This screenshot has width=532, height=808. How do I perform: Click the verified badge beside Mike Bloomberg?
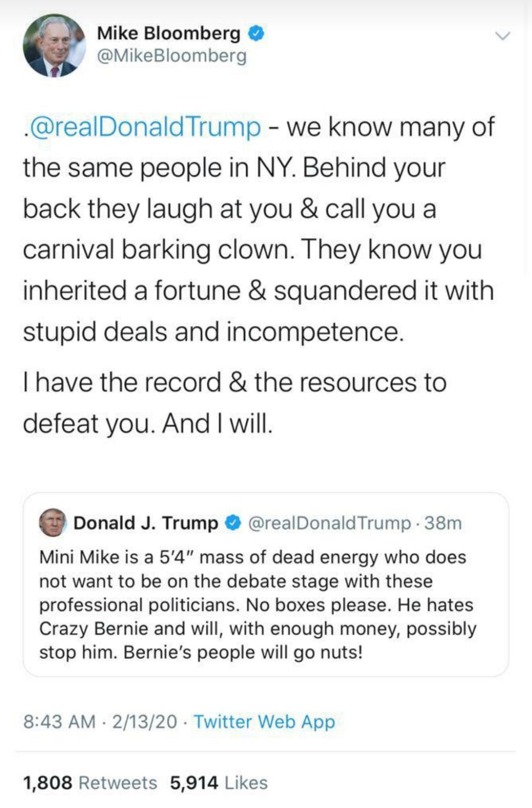coord(256,34)
